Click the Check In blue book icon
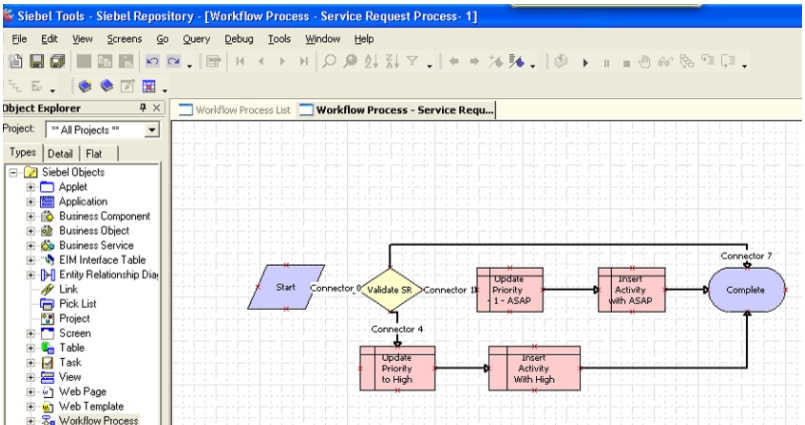 (106, 86)
